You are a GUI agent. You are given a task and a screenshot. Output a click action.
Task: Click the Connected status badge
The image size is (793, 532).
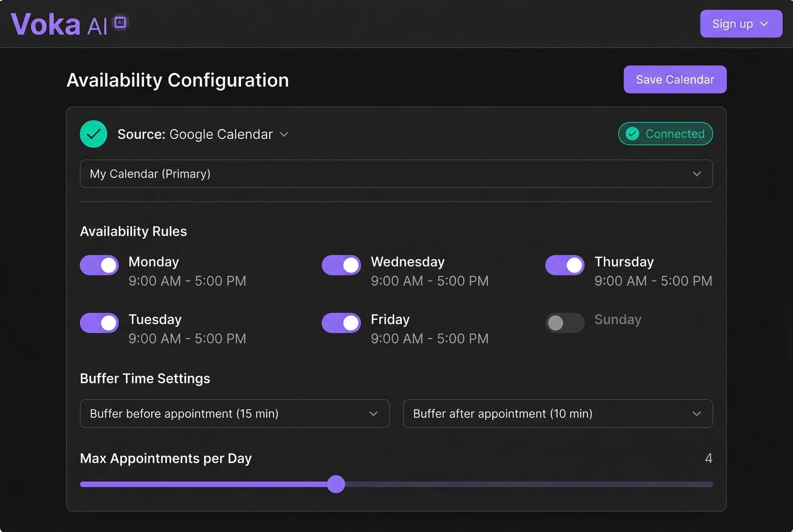(x=665, y=134)
